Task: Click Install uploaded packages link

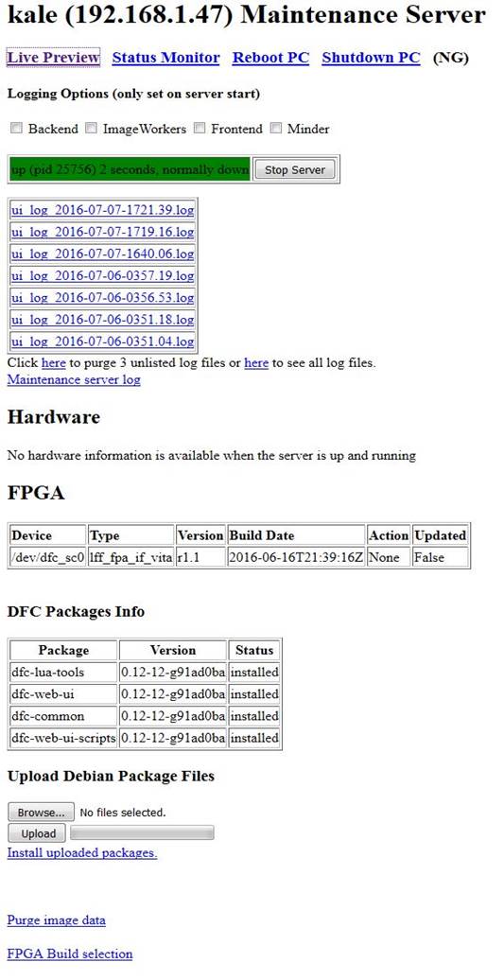Action: click(82, 853)
